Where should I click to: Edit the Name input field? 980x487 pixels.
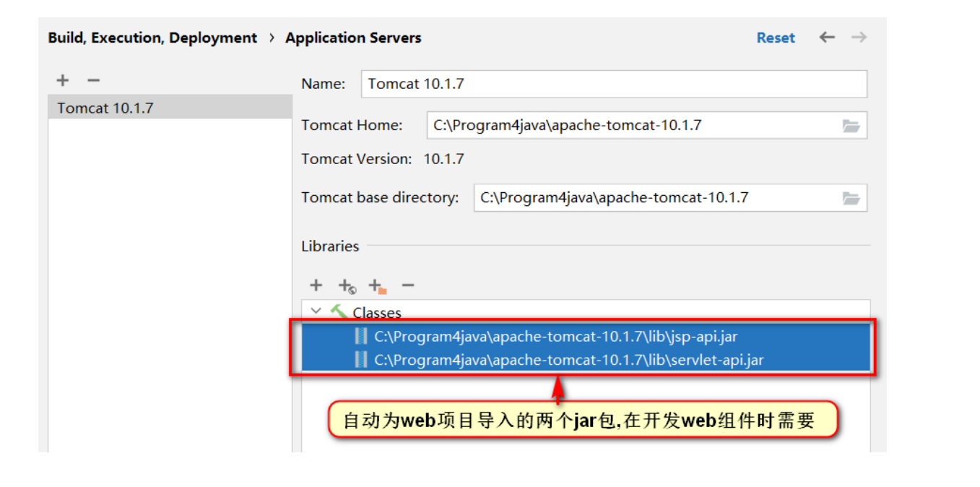click(614, 84)
